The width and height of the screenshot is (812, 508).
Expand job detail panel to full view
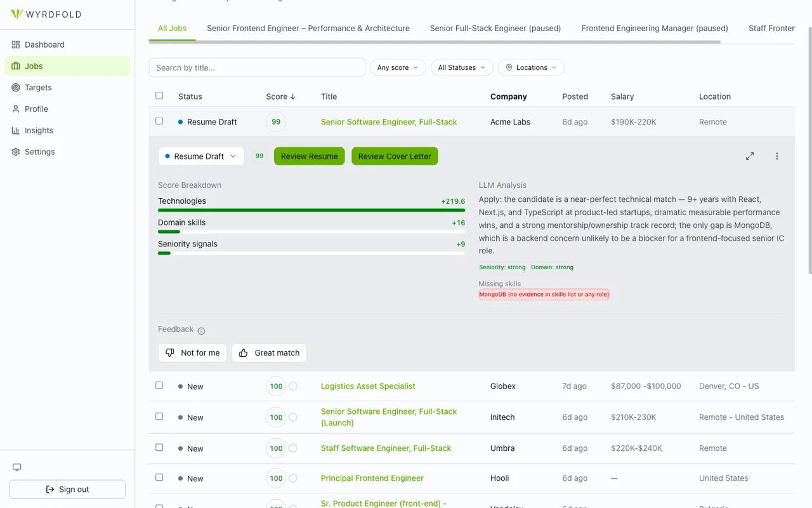pyautogui.click(x=750, y=156)
